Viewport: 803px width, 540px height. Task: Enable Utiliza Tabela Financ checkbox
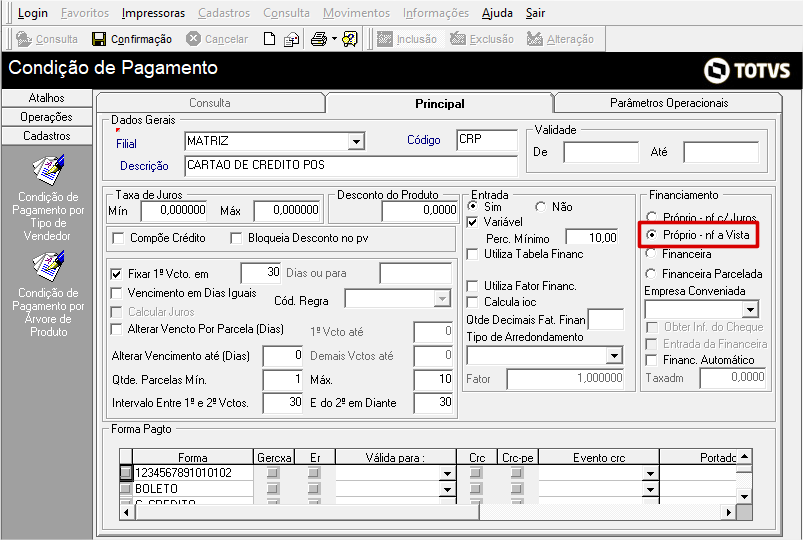(473, 254)
